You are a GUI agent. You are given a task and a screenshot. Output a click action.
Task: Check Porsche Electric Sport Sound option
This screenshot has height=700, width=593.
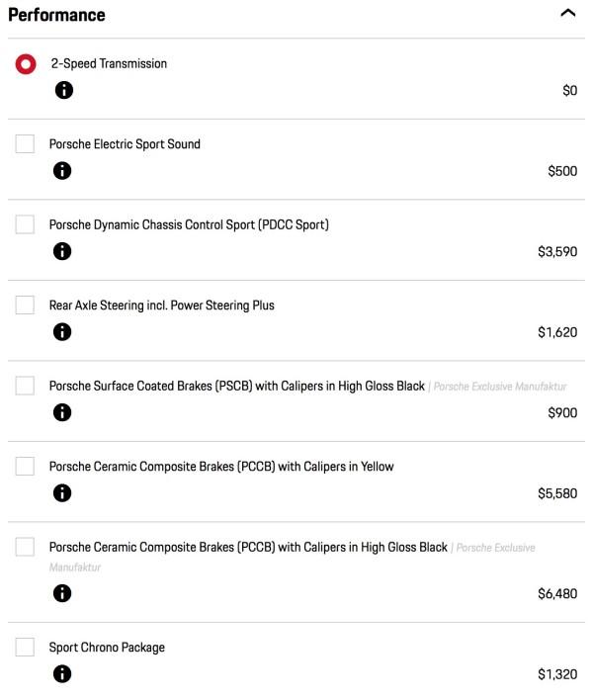coord(25,143)
